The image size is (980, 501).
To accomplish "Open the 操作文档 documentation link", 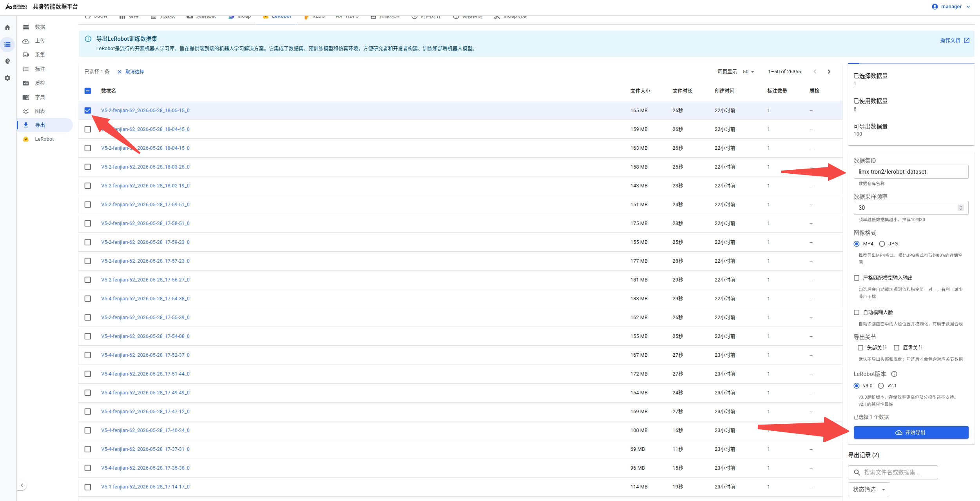I will pyautogui.click(x=955, y=40).
